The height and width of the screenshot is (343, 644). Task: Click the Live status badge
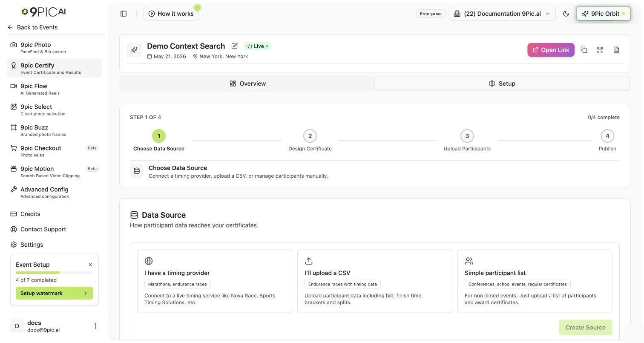coord(258,46)
